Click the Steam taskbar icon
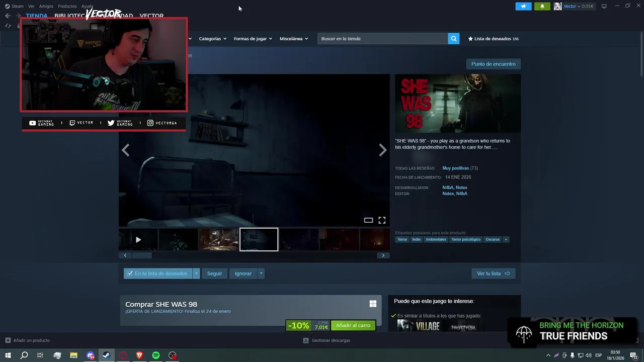Screen dimensions: 644x362 pos(106,355)
